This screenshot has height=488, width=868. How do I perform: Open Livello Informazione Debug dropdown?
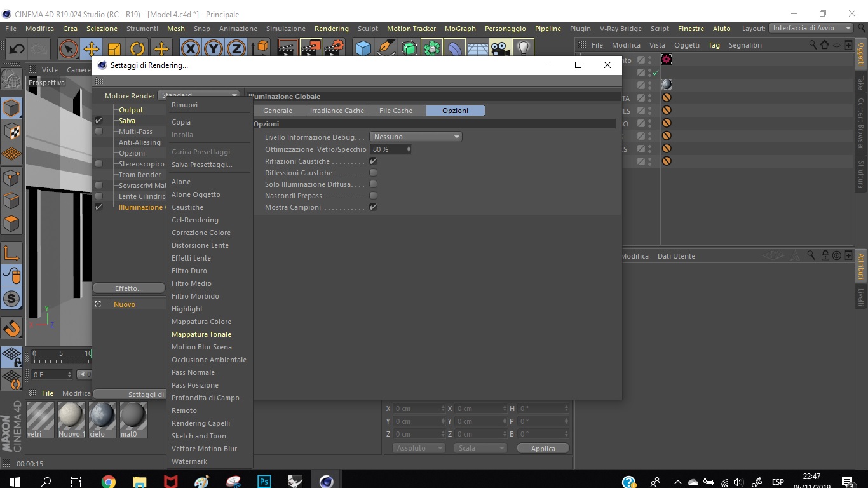416,137
